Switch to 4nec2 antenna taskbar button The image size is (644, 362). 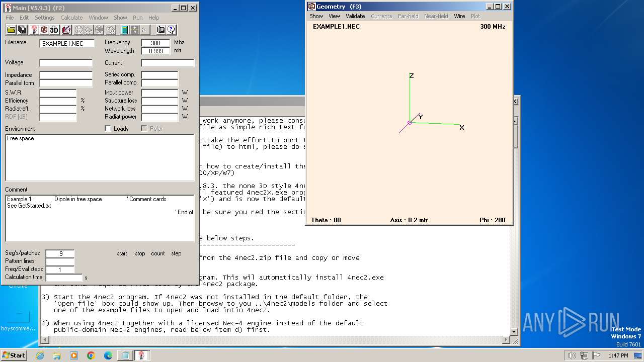click(142, 355)
